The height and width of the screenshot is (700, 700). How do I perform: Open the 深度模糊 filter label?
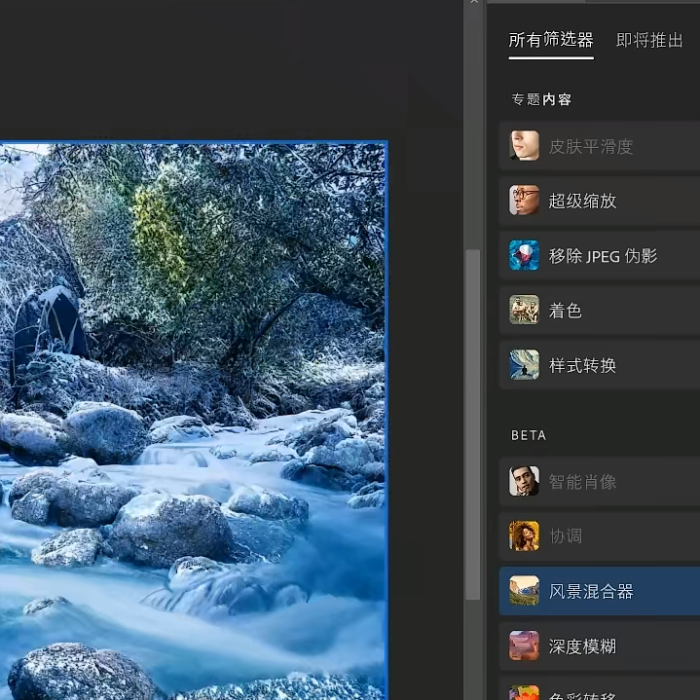tap(582, 646)
